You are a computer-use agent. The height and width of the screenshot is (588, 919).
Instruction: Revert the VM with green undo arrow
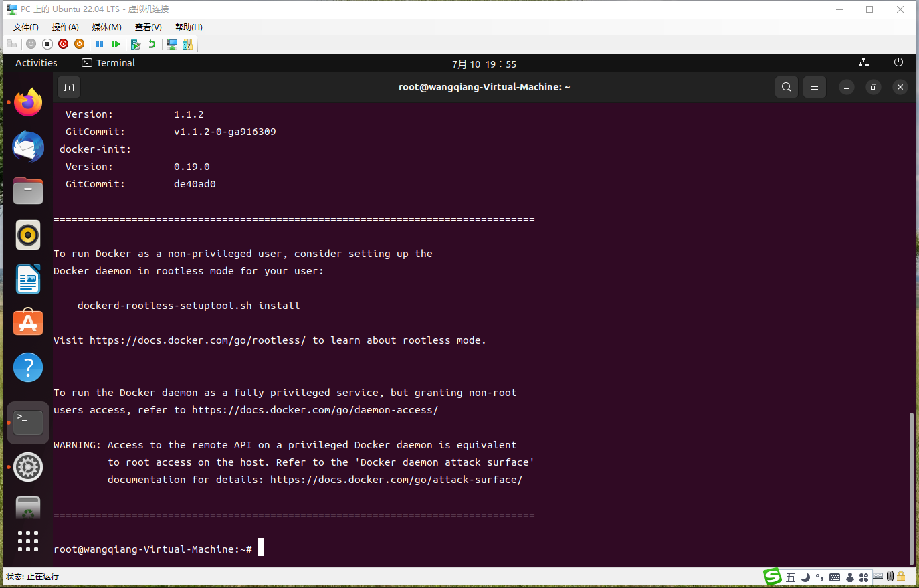pyautogui.click(x=152, y=44)
